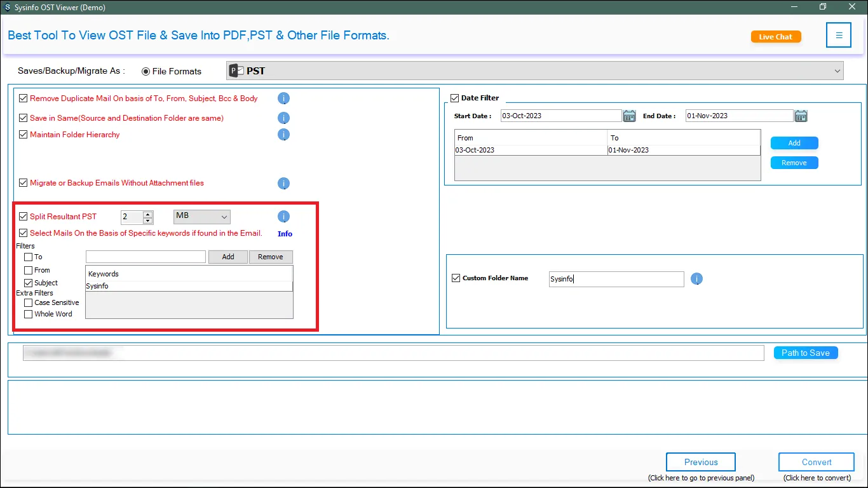
Task: Click the keyword text input field
Action: coord(146,257)
